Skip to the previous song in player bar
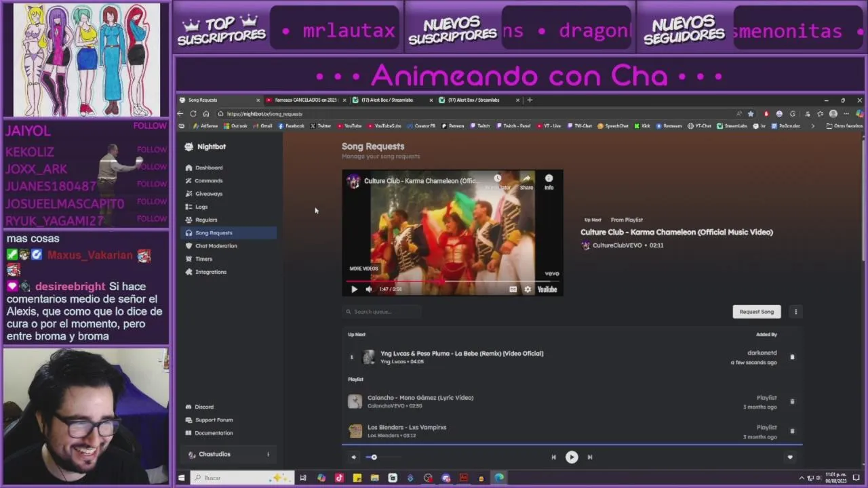The width and height of the screenshot is (868, 488). point(553,457)
